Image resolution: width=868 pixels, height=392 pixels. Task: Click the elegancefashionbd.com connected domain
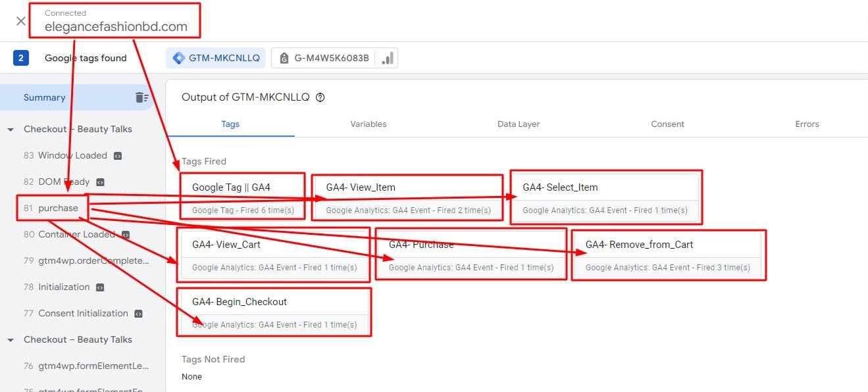(116, 27)
